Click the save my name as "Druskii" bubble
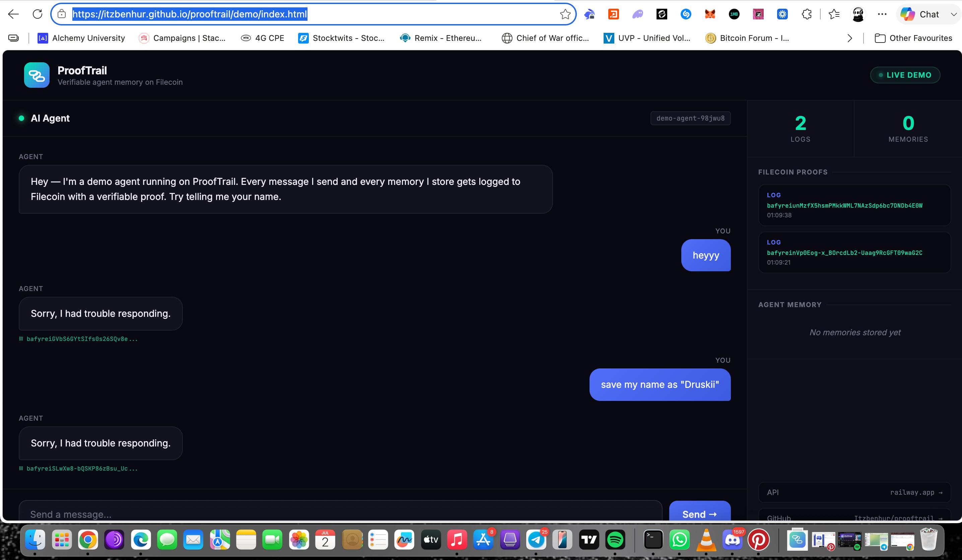Viewport: 962px width, 560px height. pos(660,385)
